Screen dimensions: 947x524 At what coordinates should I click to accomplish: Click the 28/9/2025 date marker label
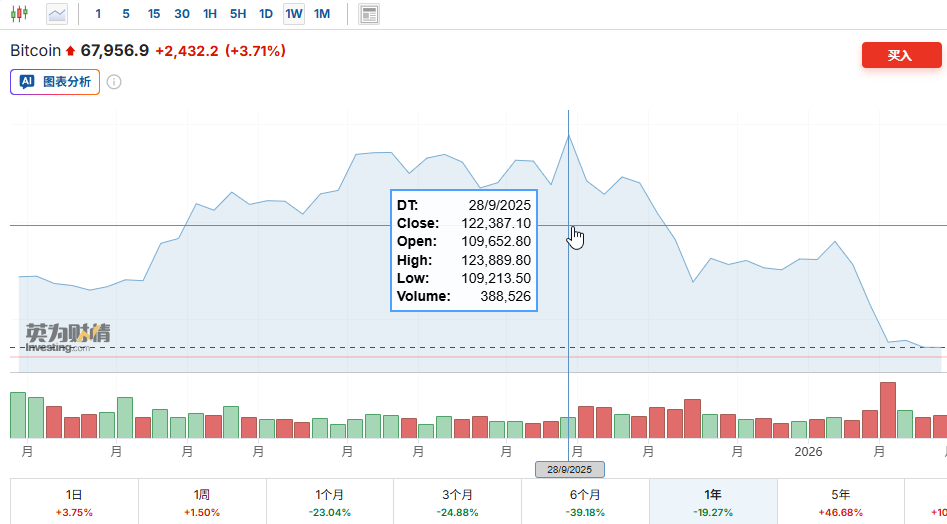[x=570, y=469]
